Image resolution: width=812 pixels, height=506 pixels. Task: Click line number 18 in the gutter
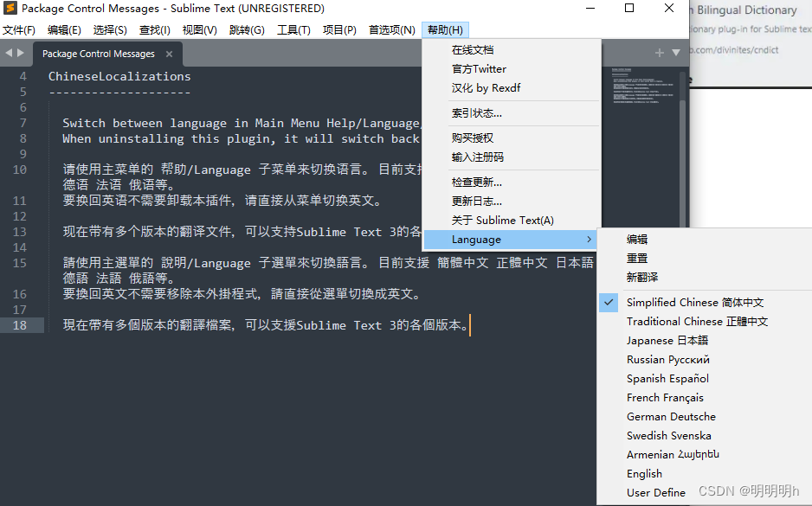(17, 325)
